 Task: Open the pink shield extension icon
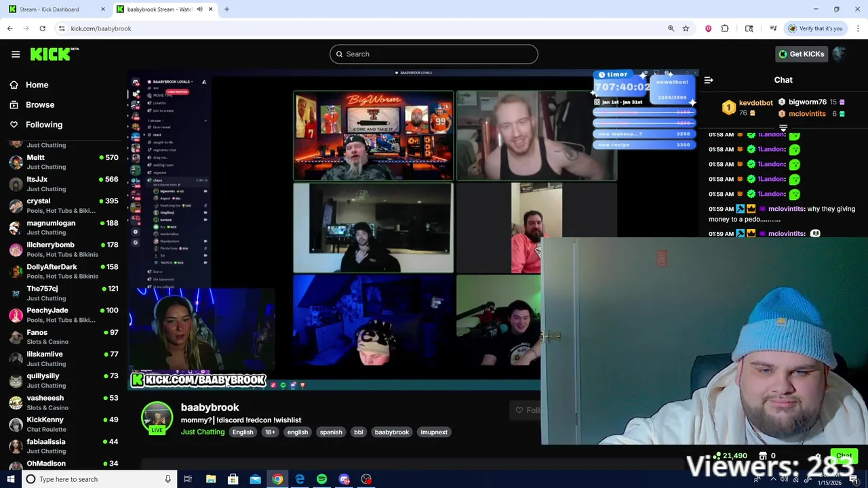708,28
